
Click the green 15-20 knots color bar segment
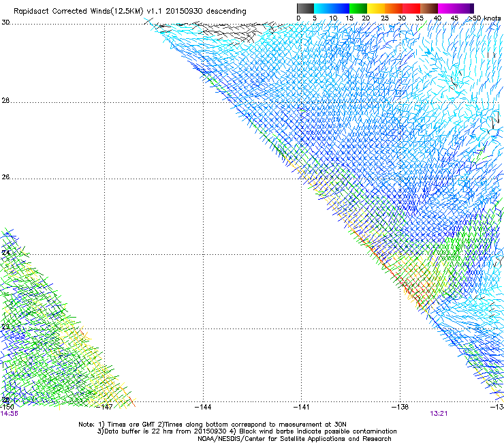[x=358, y=8]
